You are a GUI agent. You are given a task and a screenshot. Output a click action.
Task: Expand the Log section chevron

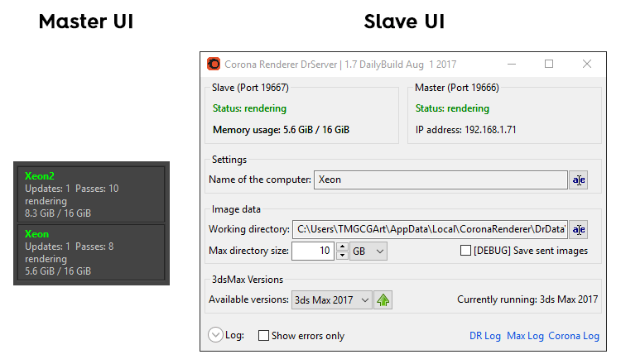pos(215,335)
